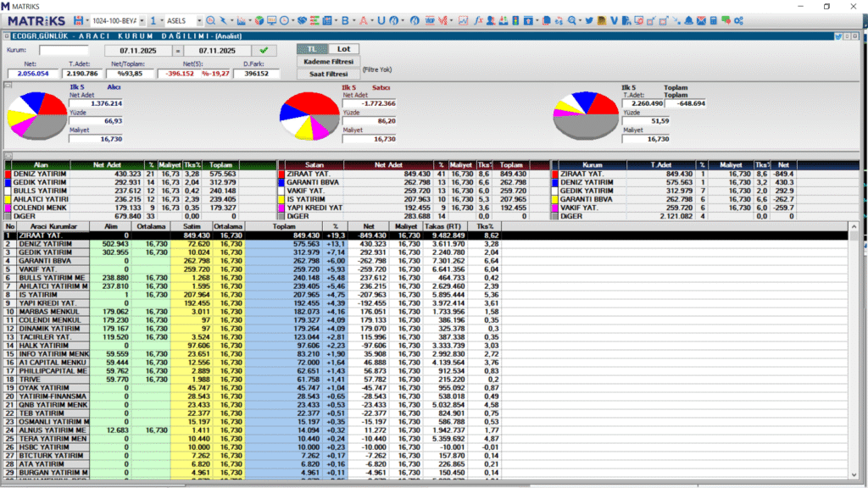
Task: Click the green checkmark confirm date button
Action: click(264, 51)
